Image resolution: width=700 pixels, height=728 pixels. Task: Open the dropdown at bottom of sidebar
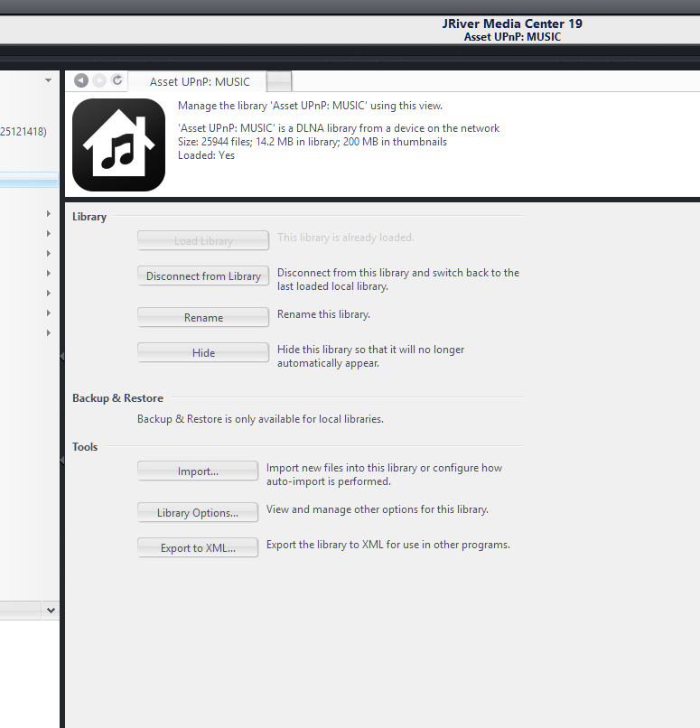(x=51, y=611)
